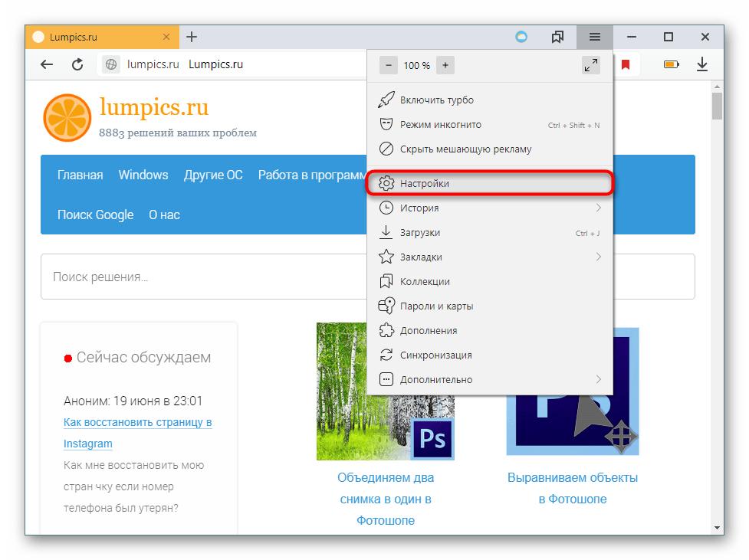
Task: Click vertical scrollbar thumb
Action: point(717,106)
